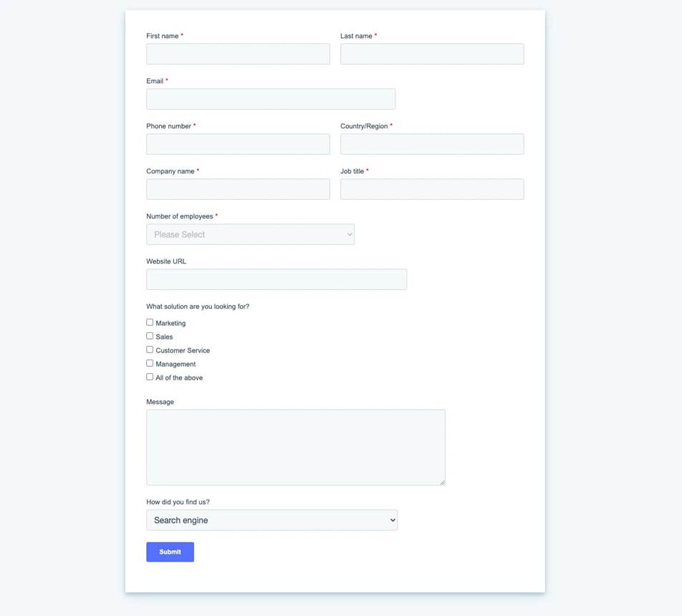
Task: Click the Country/Region input field
Action: [x=432, y=144]
